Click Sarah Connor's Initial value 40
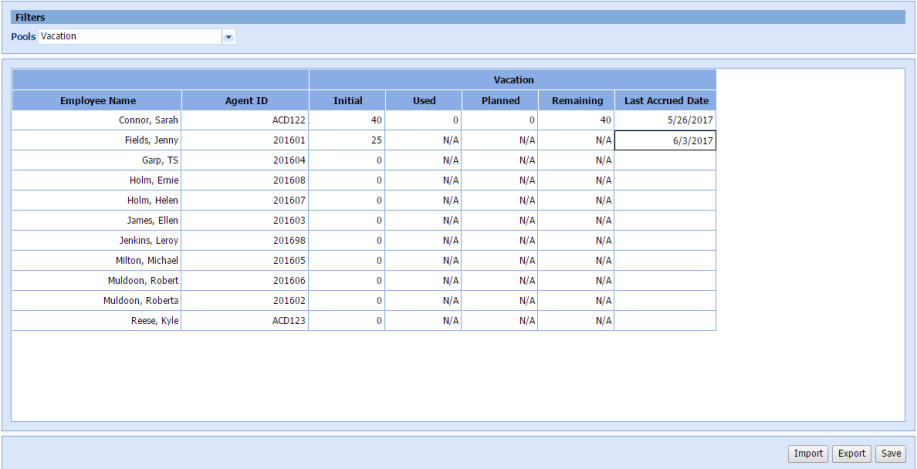Viewport: 917px width, 469px height. (347, 120)
